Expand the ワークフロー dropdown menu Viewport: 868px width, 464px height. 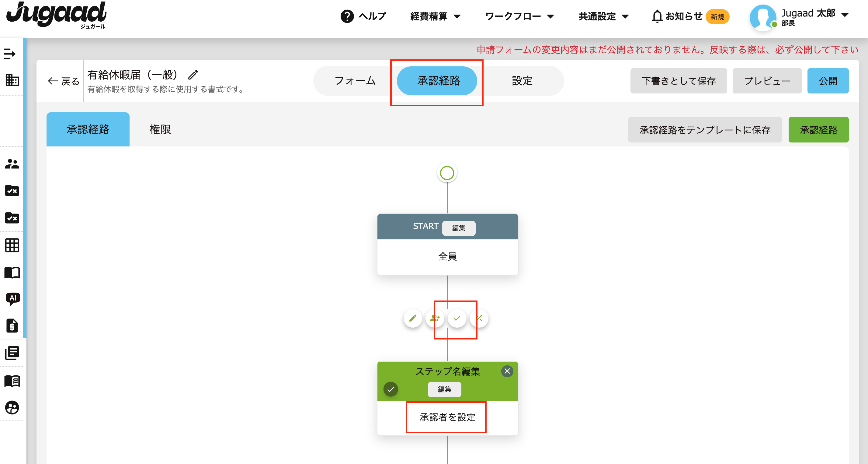519,16
